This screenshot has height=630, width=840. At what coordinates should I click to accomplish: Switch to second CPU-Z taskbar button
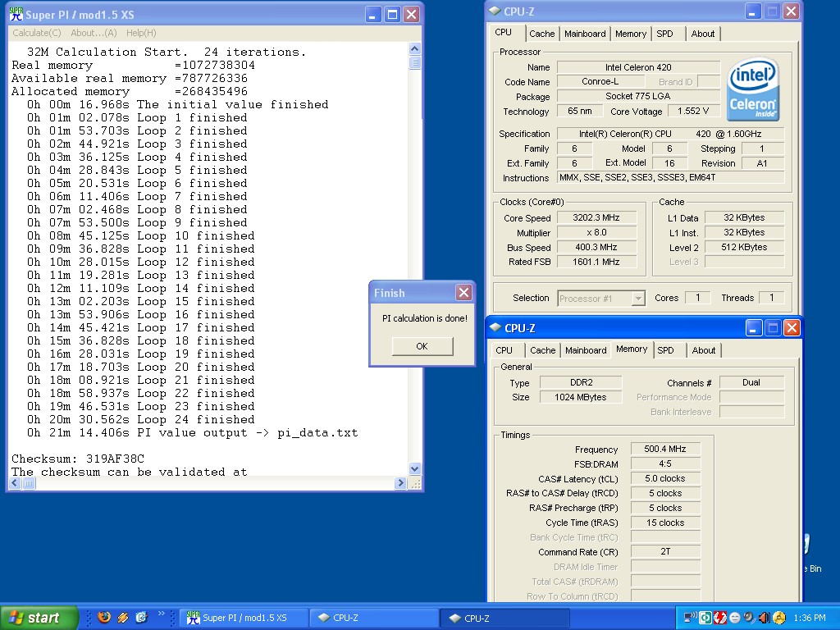click(x=504, y=618)
